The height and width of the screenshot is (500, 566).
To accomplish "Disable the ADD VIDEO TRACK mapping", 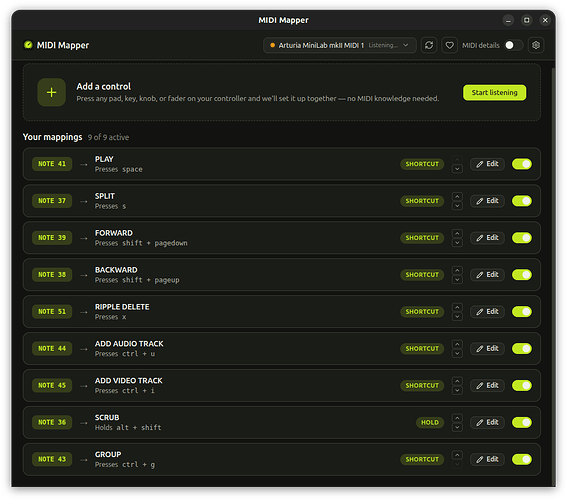I will (x=522, y=385).
